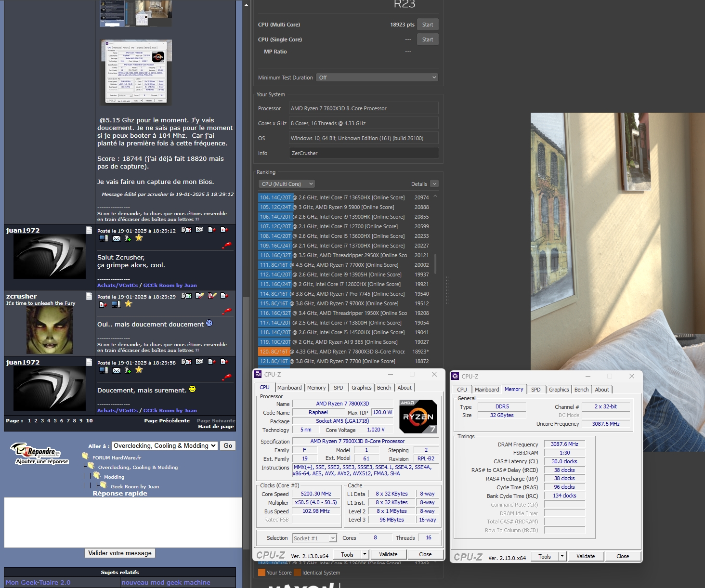Click the folder icon beside Geek Room by Juan
This screenshot has width=705, height=588.
tap(103, 485)
